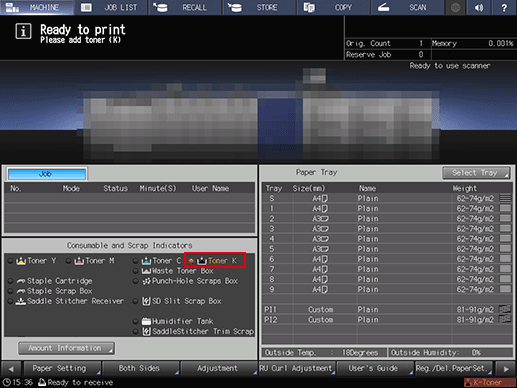
Task: Switch to the JOB LIST tab
Action: coord(111,7)
